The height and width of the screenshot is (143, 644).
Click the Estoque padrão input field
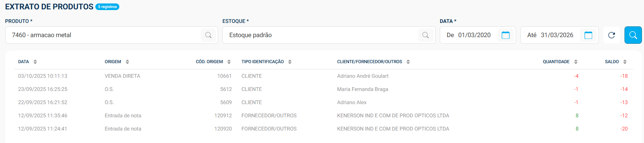click(320, 35)
